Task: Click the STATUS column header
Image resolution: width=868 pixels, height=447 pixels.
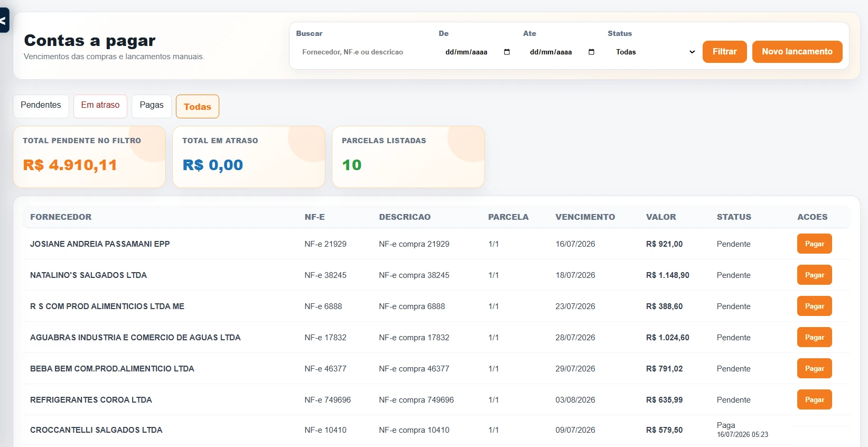Action: (734, 217)
